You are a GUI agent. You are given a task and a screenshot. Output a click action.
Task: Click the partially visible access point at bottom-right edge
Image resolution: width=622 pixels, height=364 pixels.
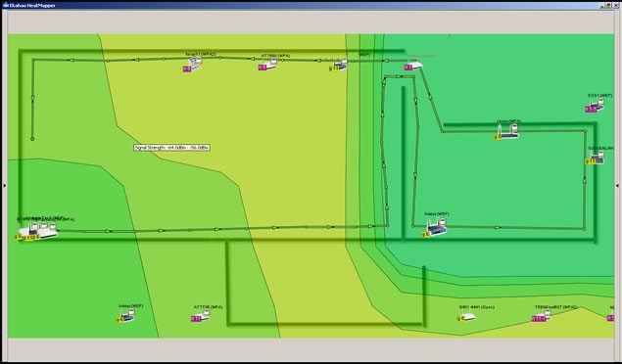coord(611,317)
